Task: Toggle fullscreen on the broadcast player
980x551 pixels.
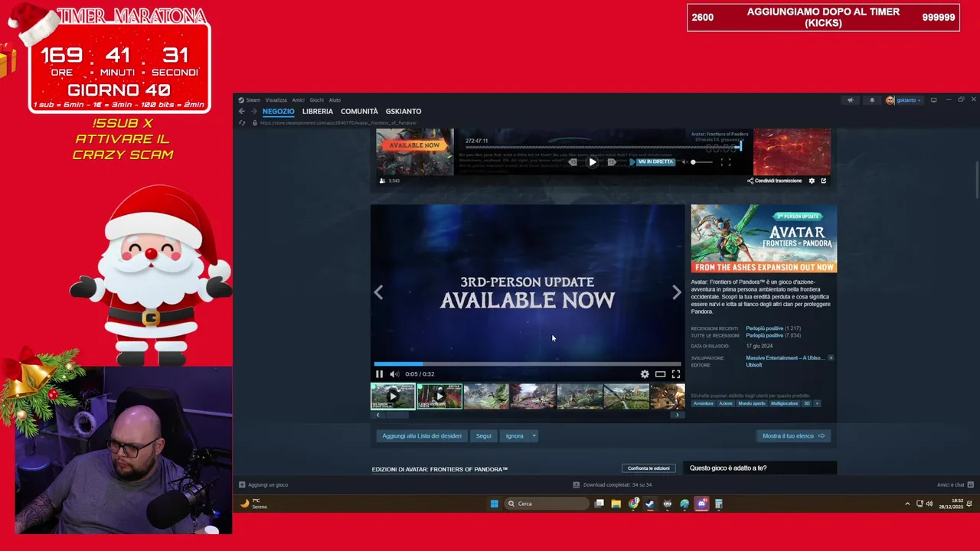Action: 726,162
